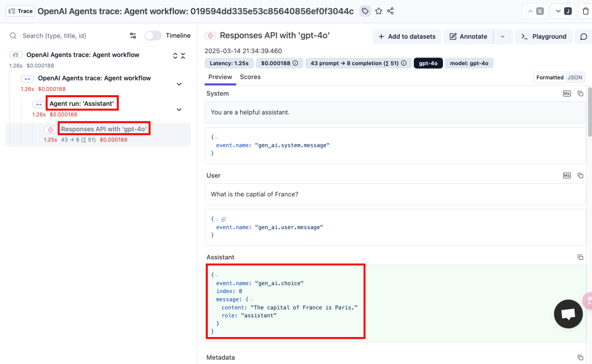Select the Preview tab

(220, 77)
